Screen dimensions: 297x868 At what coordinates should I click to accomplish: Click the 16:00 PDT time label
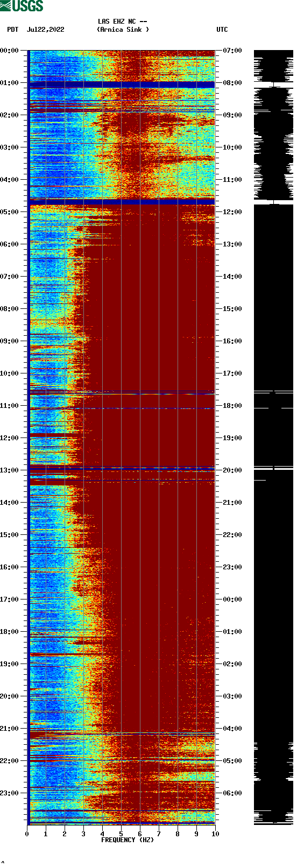(x=10, y=567)
